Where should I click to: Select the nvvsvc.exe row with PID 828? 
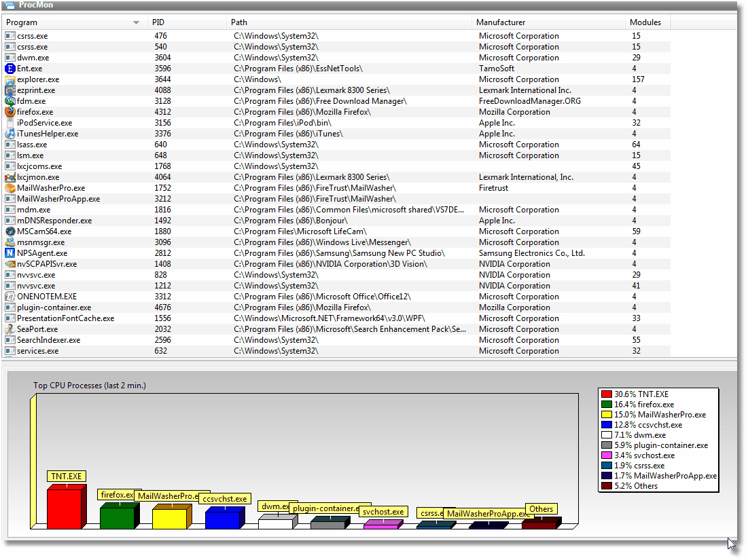[x=336, y=275]
